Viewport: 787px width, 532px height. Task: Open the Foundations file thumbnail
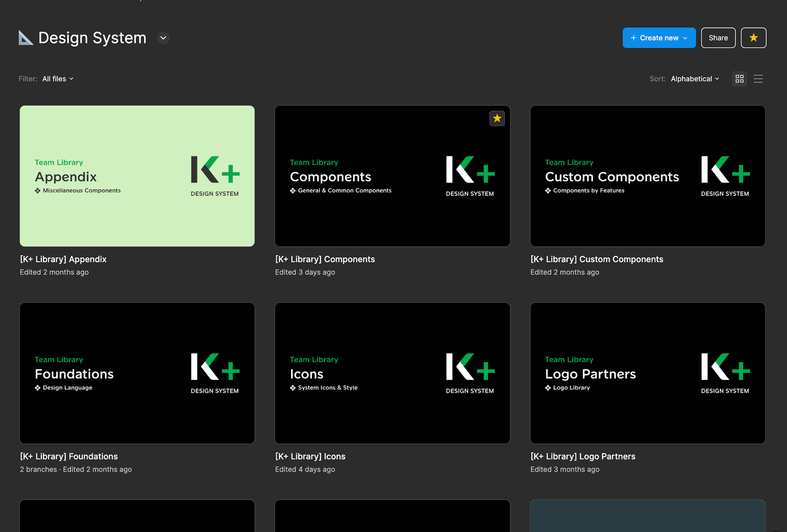[137, 373]
